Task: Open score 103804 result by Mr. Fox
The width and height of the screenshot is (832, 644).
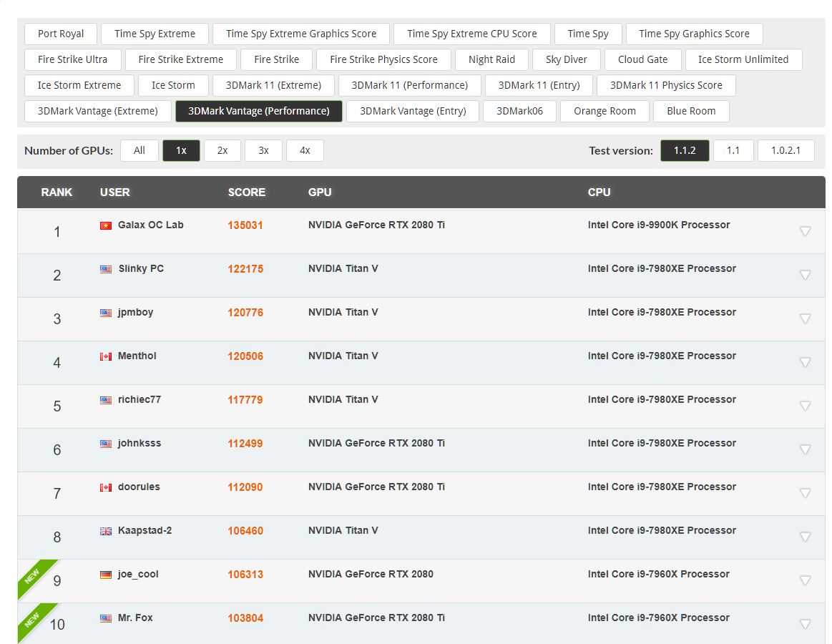Action: coord(245,618)
